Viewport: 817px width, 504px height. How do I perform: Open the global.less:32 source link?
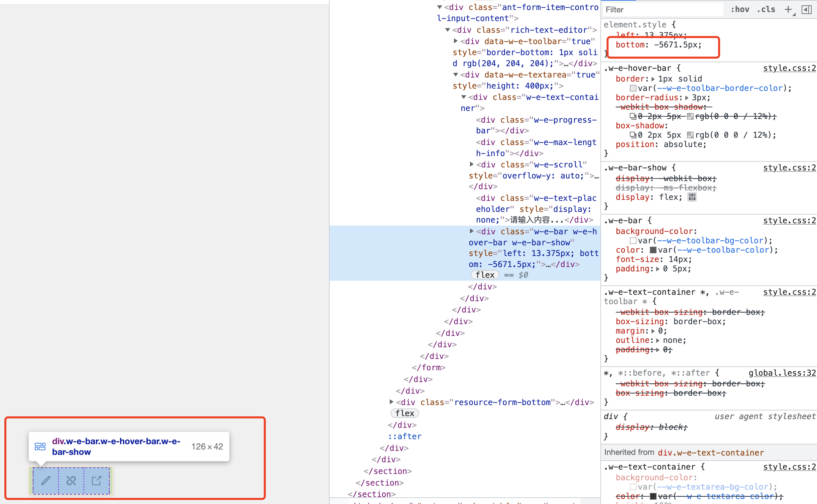(782, 373)
